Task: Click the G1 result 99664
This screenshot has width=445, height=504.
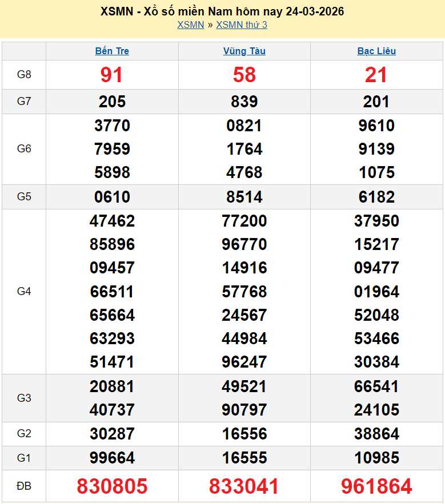Action: [112, 458]
